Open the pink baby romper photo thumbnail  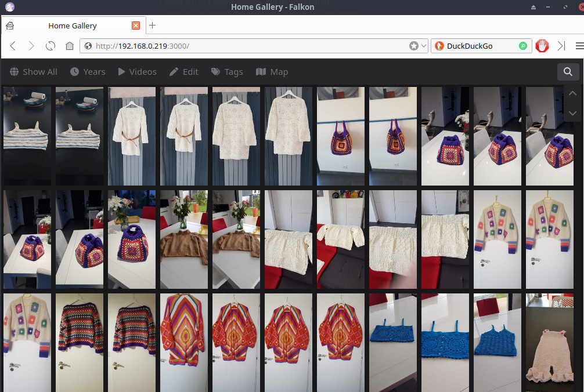click(549, 342)
